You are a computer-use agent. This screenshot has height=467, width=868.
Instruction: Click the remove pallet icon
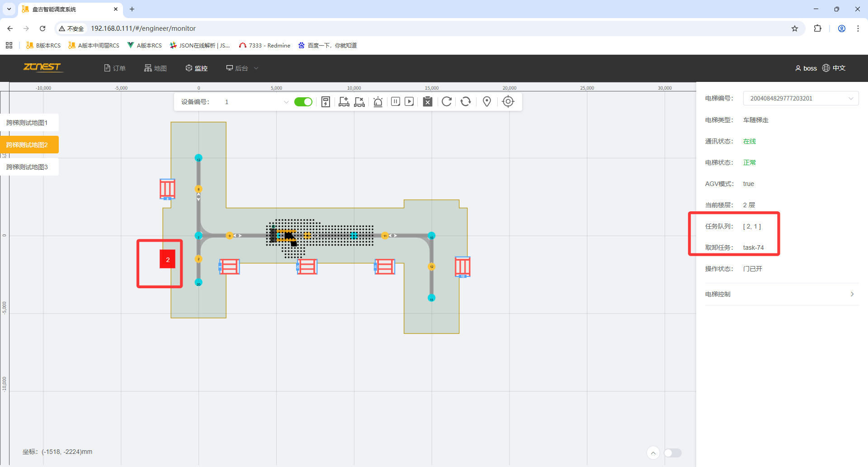tap(359, 102)
